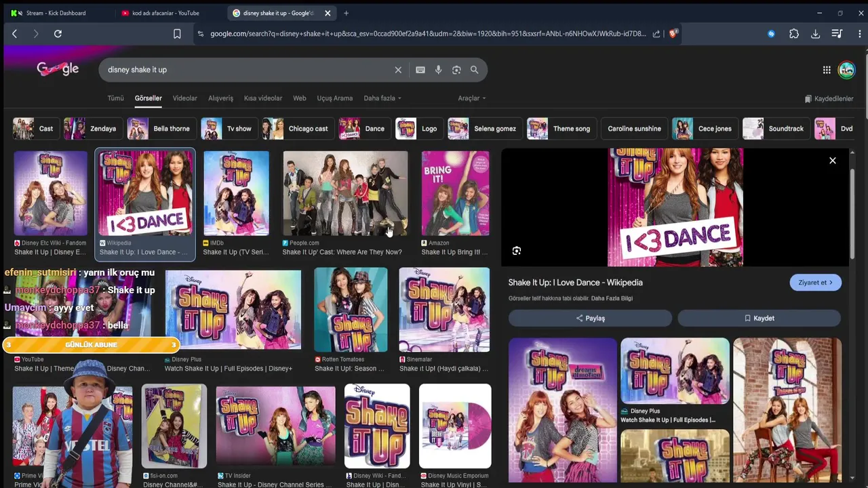
Task: Expand the Araçlar dropdown
Action: 472,98
